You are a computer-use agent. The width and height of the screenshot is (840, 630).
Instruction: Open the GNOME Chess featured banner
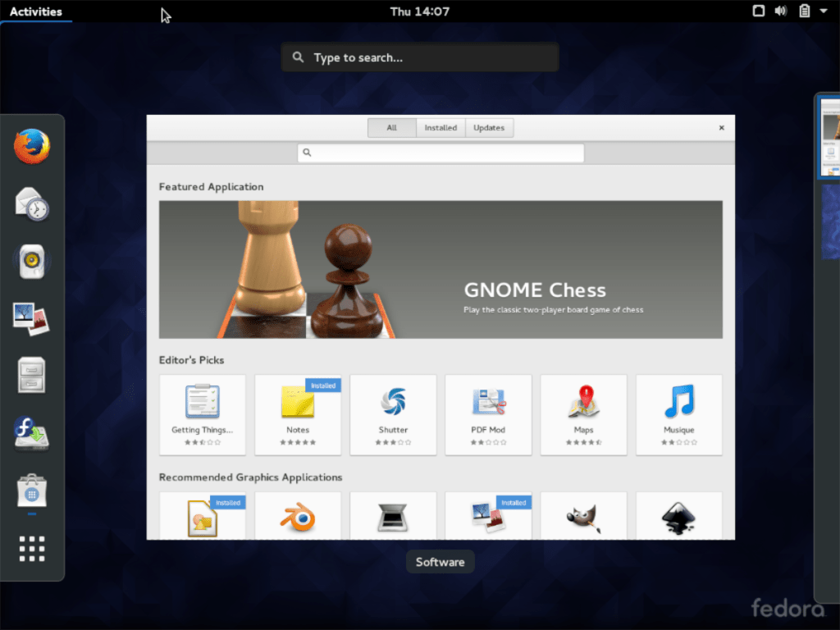point(441,269)
